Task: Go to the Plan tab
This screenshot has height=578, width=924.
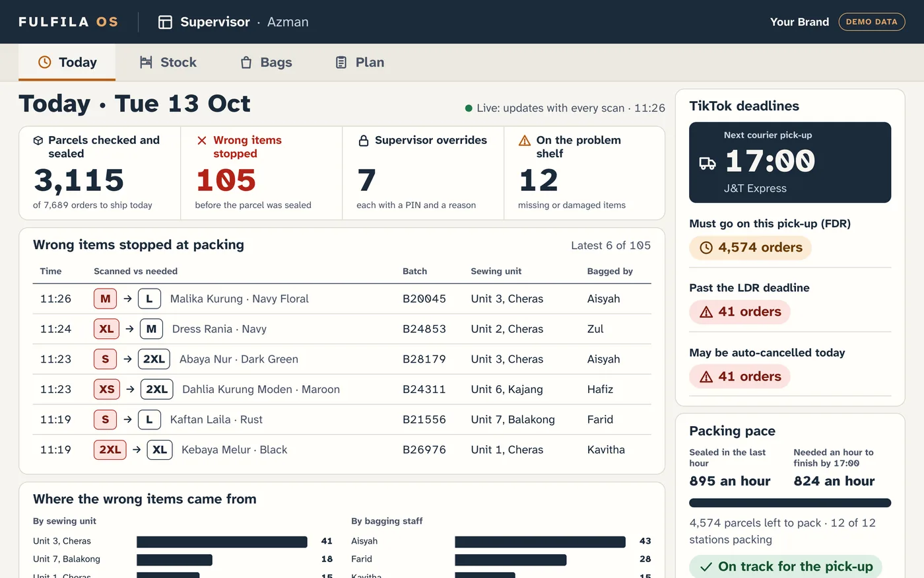Action: pyautogui.click(x=360, y=62)
